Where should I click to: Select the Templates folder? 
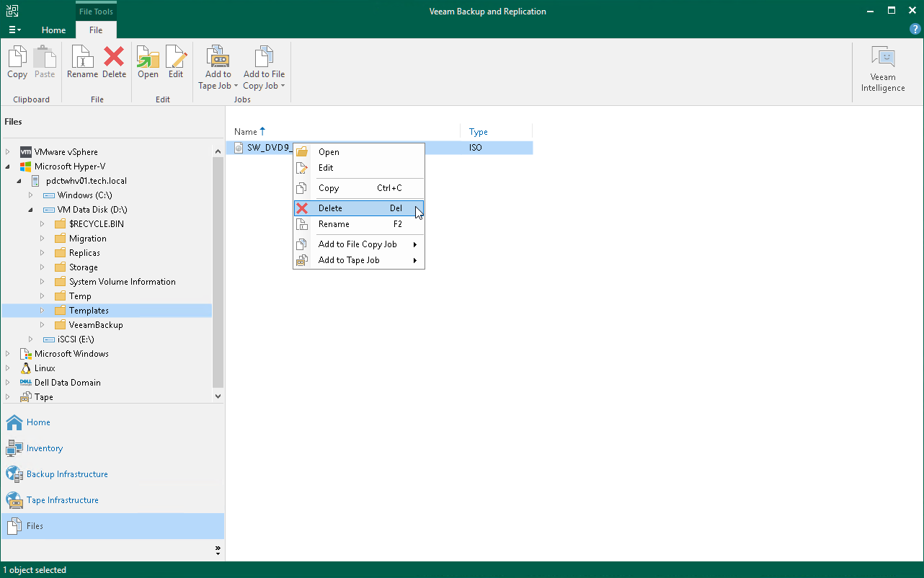coord(89,311)
